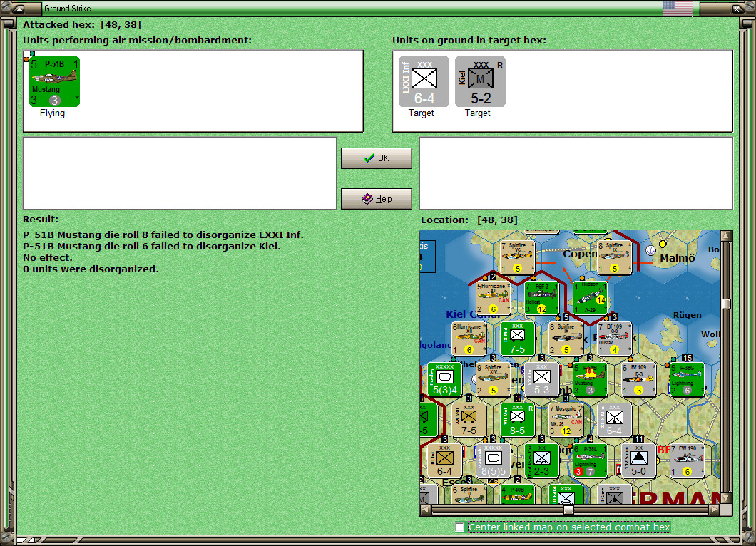Open Help for the Ground Strike dialog
Screen dimensions: 756x546
point(376,198)
